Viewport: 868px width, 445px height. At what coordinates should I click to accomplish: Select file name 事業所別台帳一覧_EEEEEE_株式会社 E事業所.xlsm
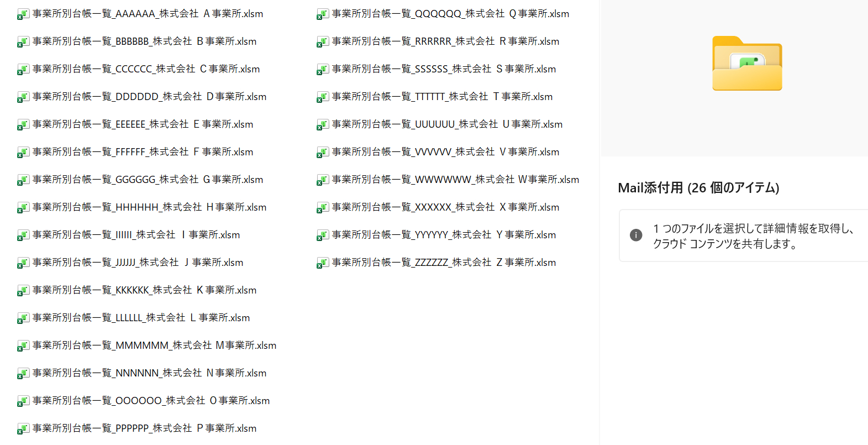click(x=143, y=124)
